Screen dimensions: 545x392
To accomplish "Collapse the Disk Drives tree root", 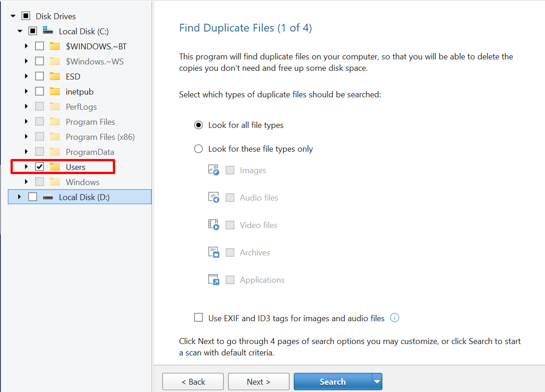I will (13, 16).
